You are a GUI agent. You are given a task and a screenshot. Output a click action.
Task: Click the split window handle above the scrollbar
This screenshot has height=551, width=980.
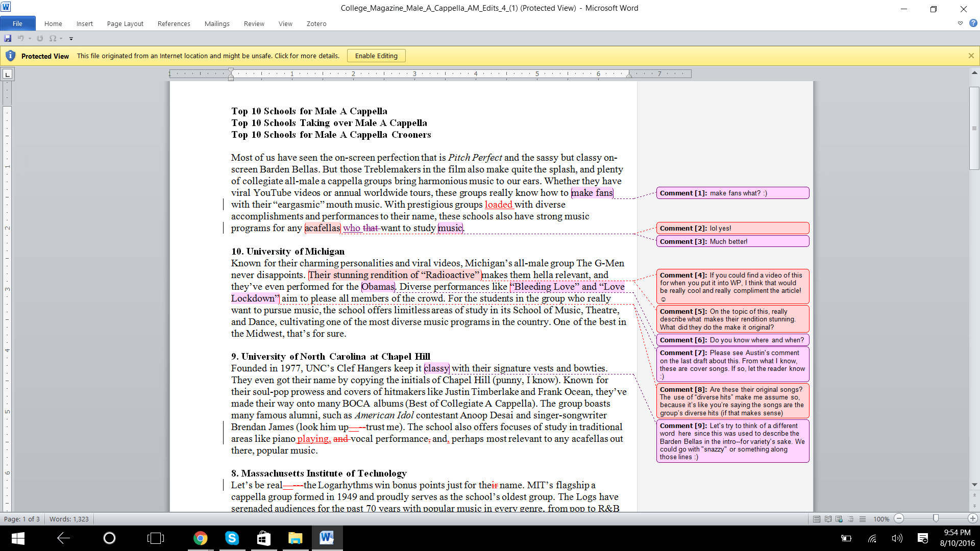point(974,66)
